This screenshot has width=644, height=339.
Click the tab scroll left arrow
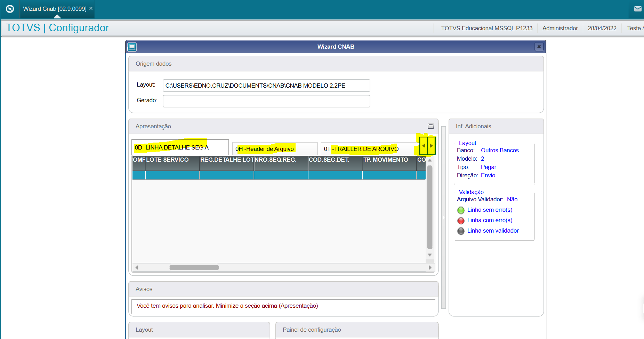click(x=424, y=146)
